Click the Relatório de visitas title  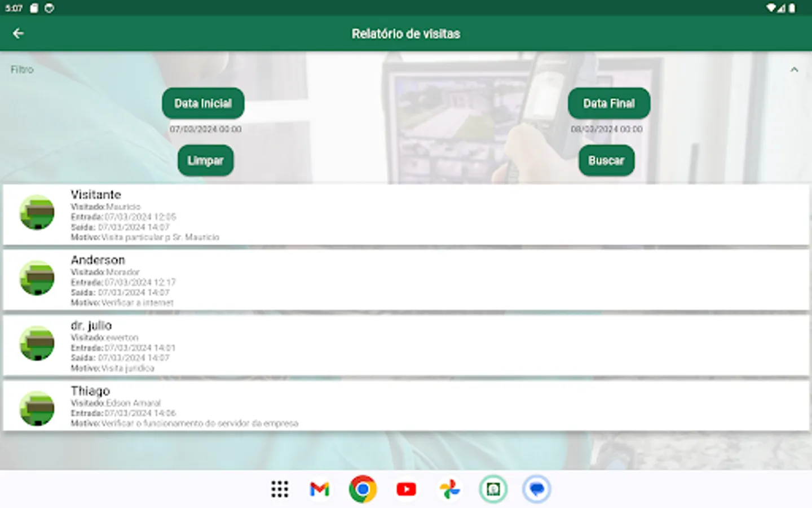click(406, 34)
